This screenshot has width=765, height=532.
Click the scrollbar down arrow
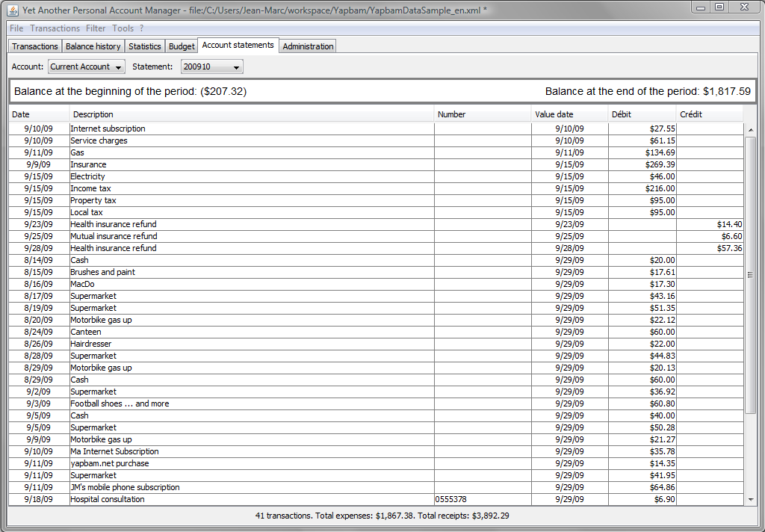pyautogui.click(x=750, y=499)
